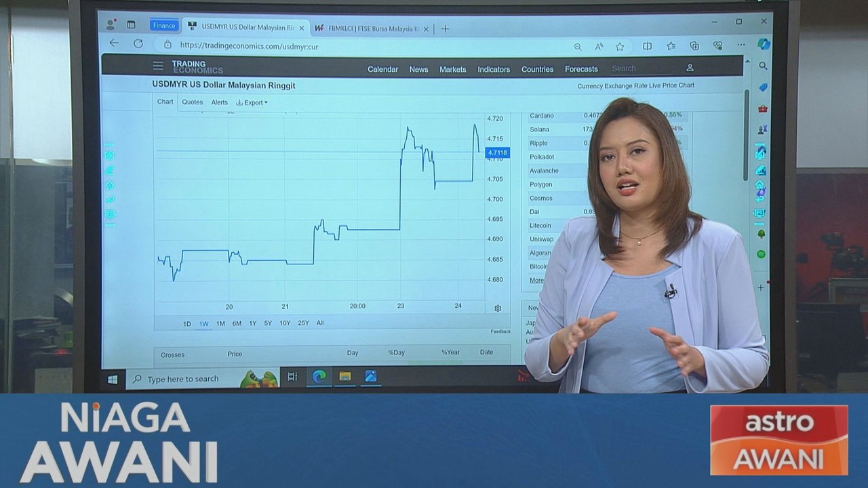The image size is (868, 488).
Task: Close the FBMKLCI browser tab
Action: [x=426, y=29]
